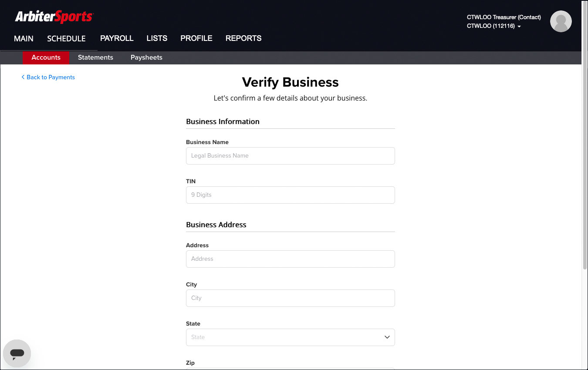Go to the SCHEDULE menu
The height and width of the screenshot is (370, 588).
[x=66, y=38]
